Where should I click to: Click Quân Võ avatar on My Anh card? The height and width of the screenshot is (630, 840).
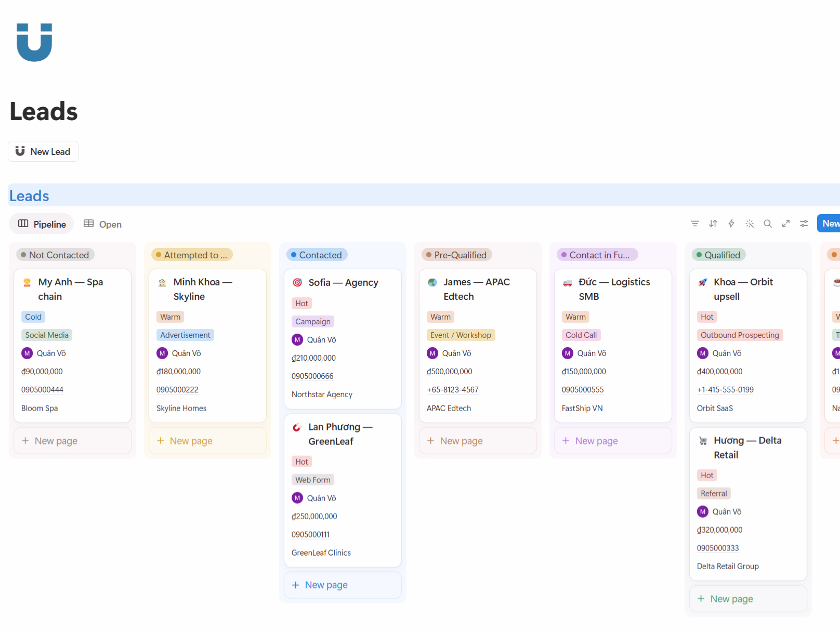[x=27, y=353]
